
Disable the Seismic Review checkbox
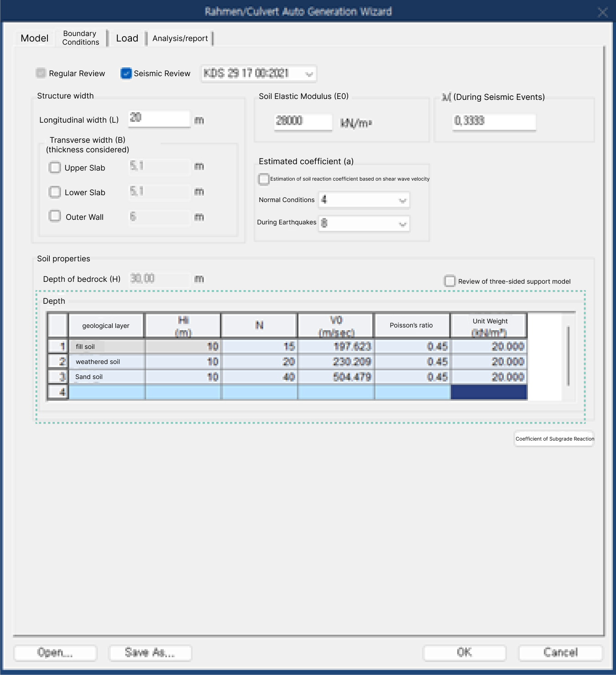126,73
